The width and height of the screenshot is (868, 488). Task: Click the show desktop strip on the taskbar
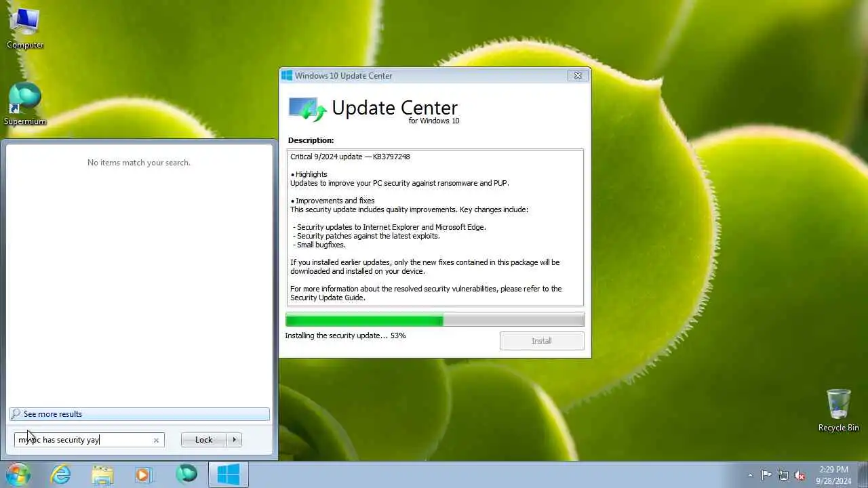tap(863, 475)
